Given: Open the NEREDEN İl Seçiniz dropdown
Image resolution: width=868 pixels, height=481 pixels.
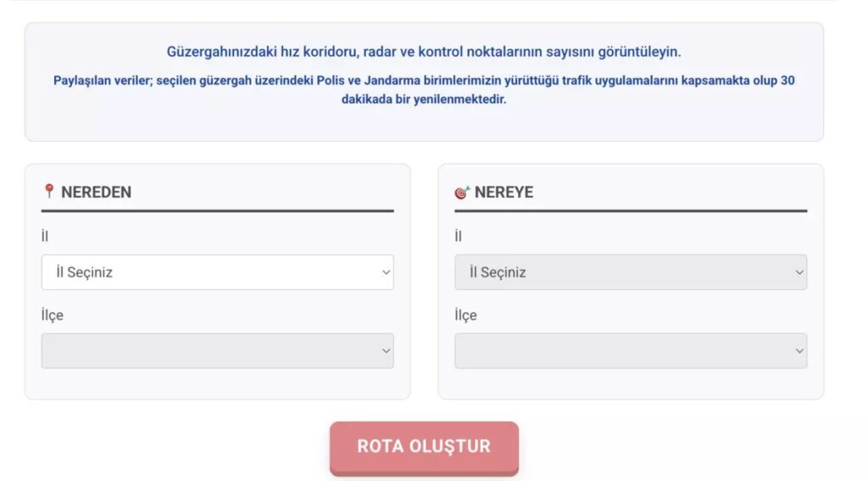Looking at the screenshot, I should click(x=217, y=272).
